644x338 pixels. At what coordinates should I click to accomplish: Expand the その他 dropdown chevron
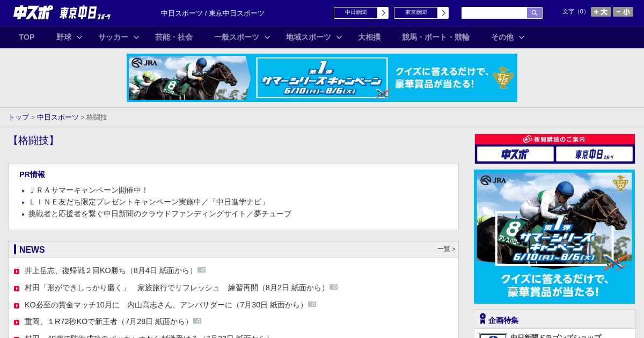pos(522,38)
